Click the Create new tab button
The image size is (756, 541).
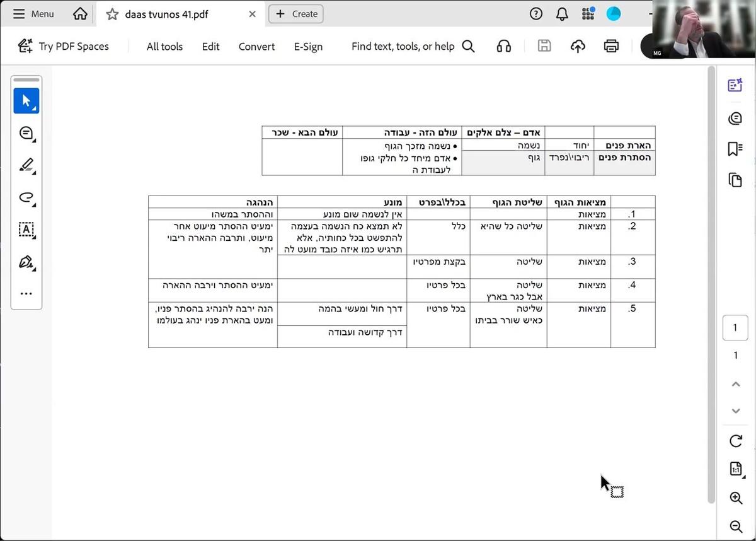pos(296,14)
